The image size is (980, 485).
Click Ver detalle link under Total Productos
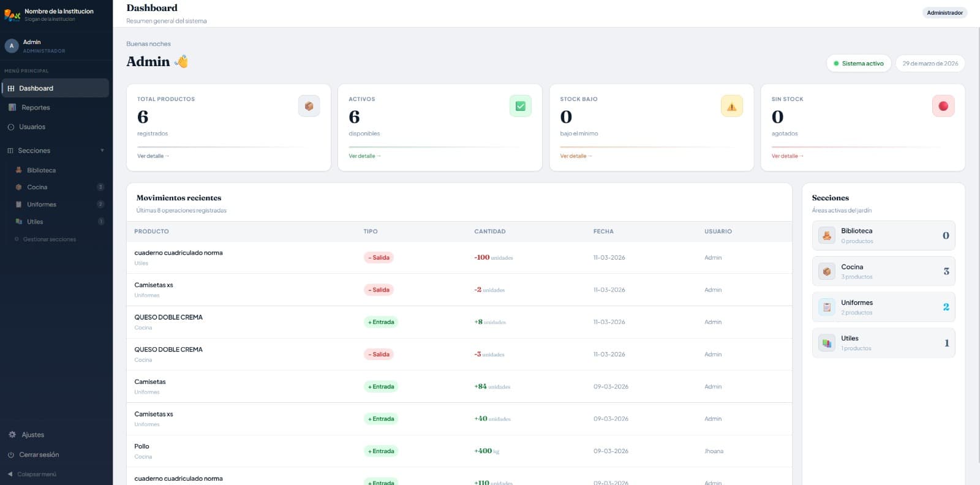[153, 156]
